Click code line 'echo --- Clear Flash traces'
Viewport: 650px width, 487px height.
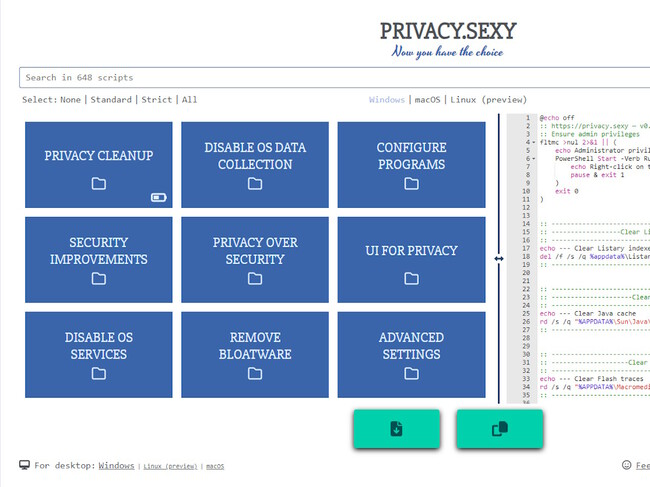coord(592,379)
